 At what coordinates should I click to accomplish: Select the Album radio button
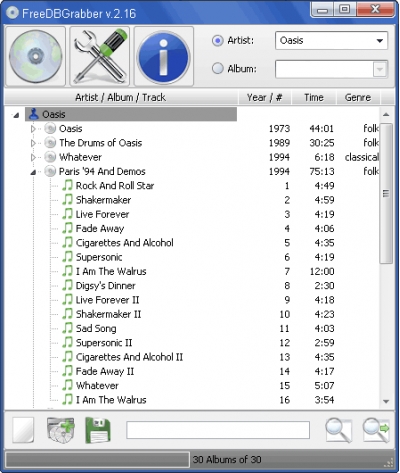click(x=218, y=68)
